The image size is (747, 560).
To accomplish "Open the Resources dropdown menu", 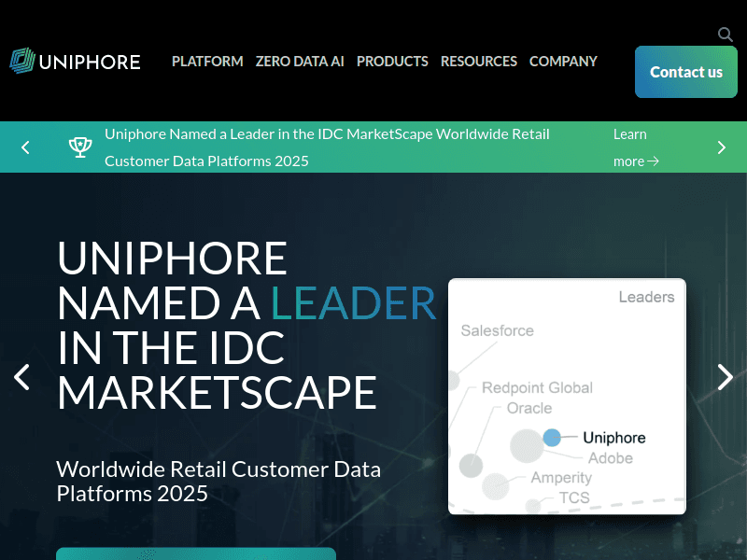I will click(x=478, y=62).
